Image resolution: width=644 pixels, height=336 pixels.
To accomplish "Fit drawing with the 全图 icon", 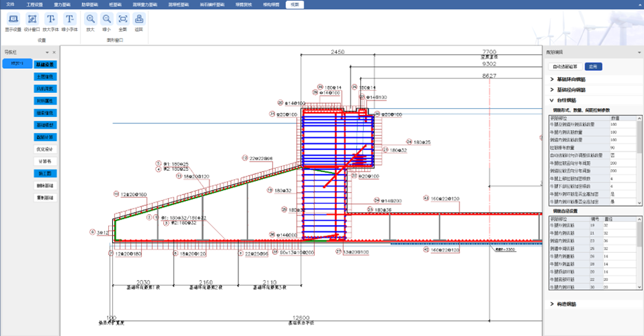I will click(123, 21).
